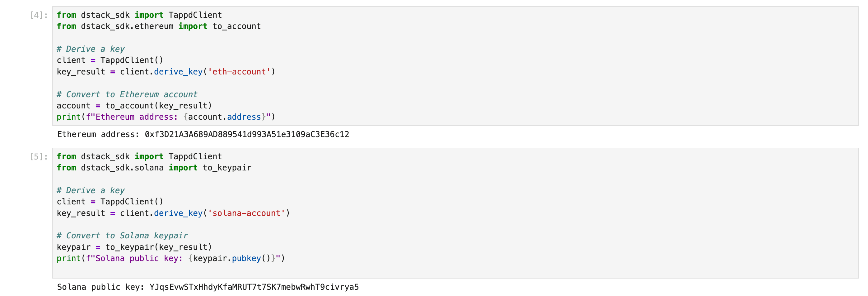
Task: Click the print Ethereum address code line
Action: tap(166, 117)
